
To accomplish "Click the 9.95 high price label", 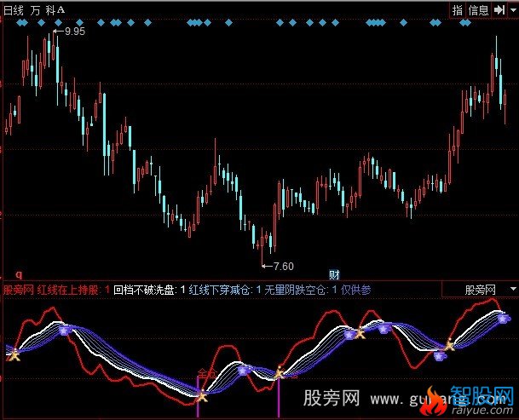I will (x=75, y=32).
